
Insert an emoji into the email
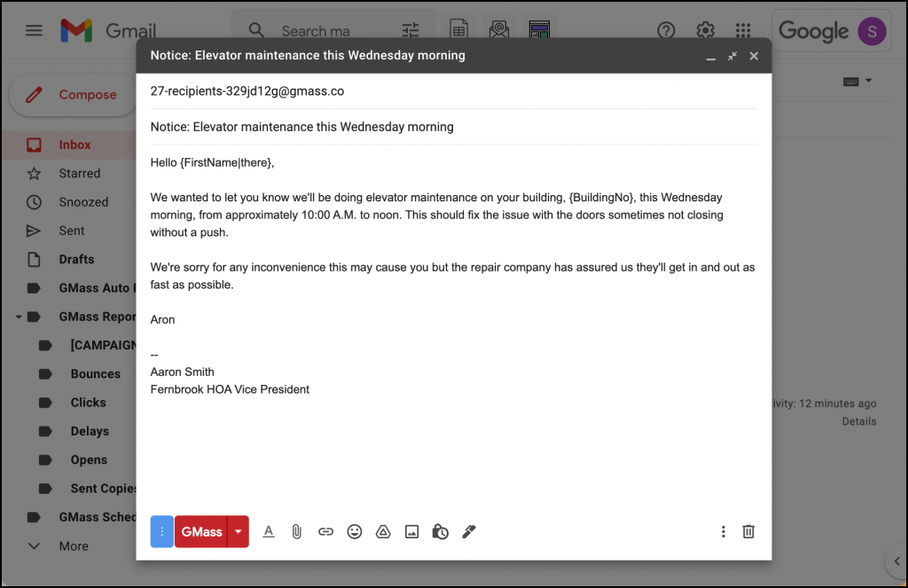point(355,531)
